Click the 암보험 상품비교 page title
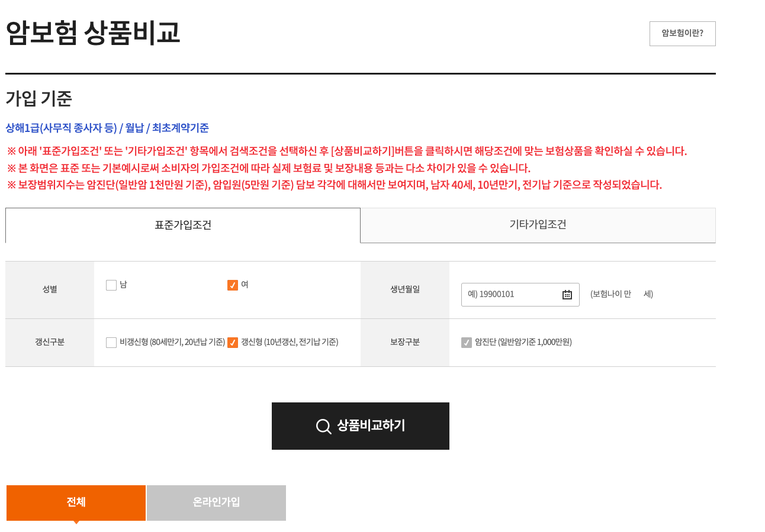Image resolution: width=765 pixels, height=532 pixels. tap(93, 33)
